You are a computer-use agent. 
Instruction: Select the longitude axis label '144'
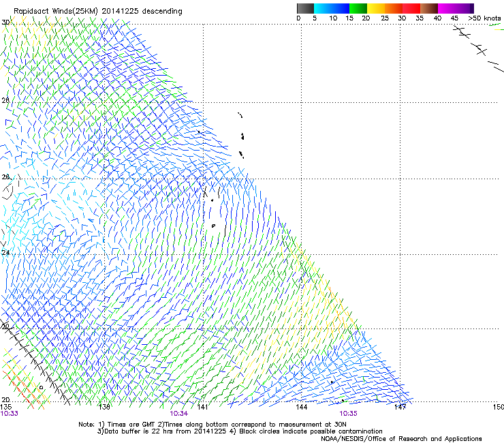pos(302,407)
